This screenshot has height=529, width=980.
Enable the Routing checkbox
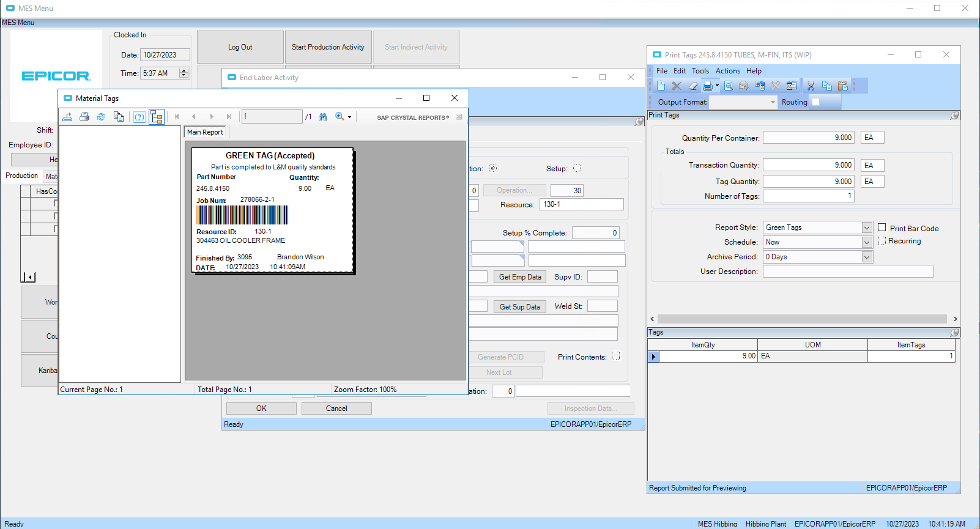(x=815, y=102)
